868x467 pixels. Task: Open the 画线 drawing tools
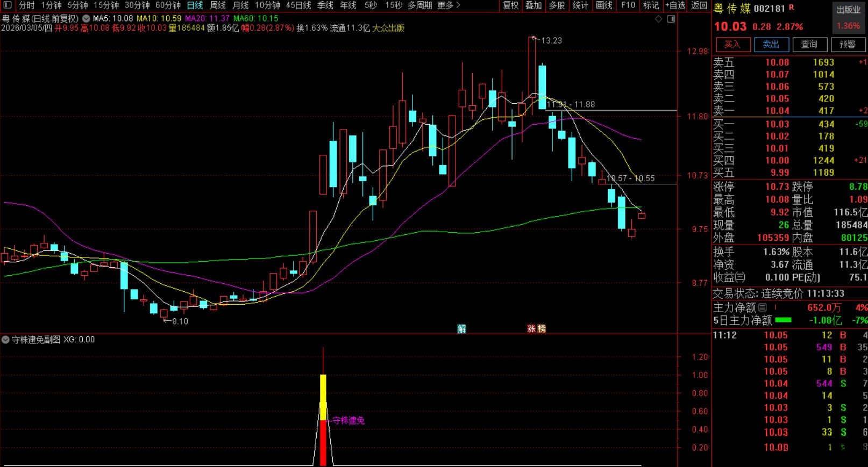(x=604, y=5)
